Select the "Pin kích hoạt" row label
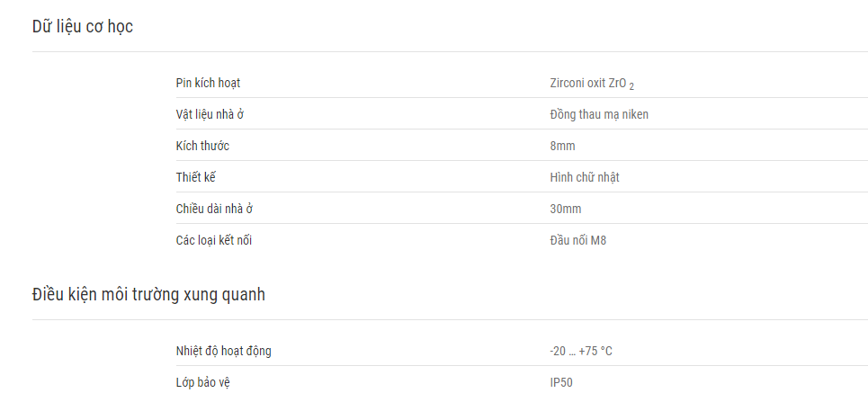Image resolution: width=868 pixels, height=402 pixels. pos(208,83)
